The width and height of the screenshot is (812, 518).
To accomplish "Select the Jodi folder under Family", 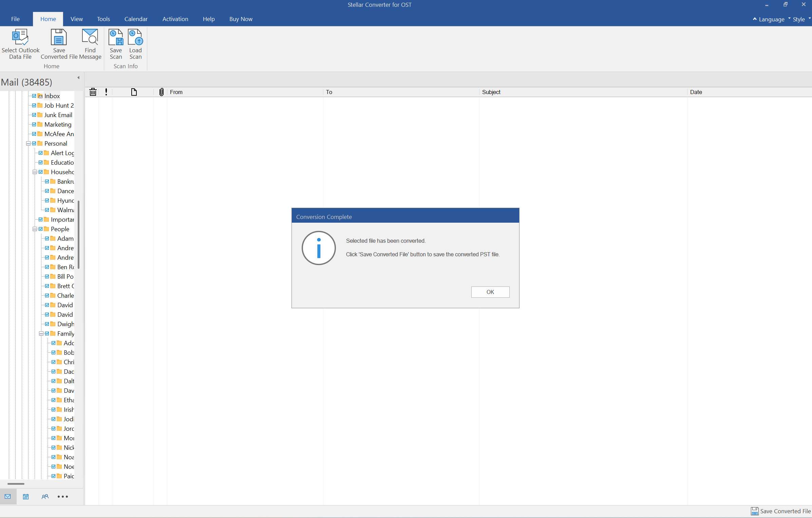I will pos(69,419).
